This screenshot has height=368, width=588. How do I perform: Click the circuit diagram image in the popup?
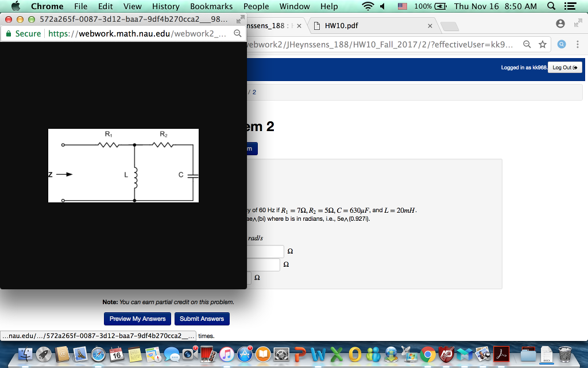pyautogui.click(x=123, y=166)
